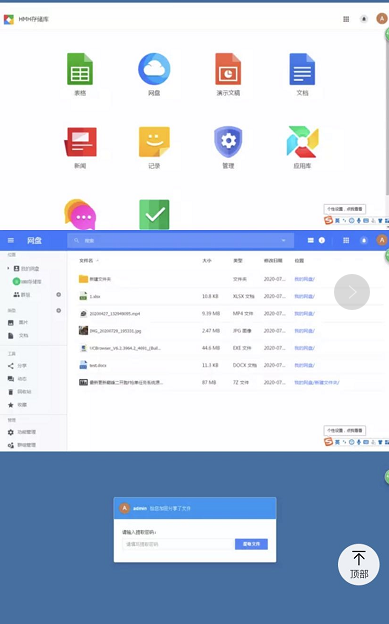Filter by 文档 in the sidebar
Screen dimensions: 389x624
(x=18, y=335)
